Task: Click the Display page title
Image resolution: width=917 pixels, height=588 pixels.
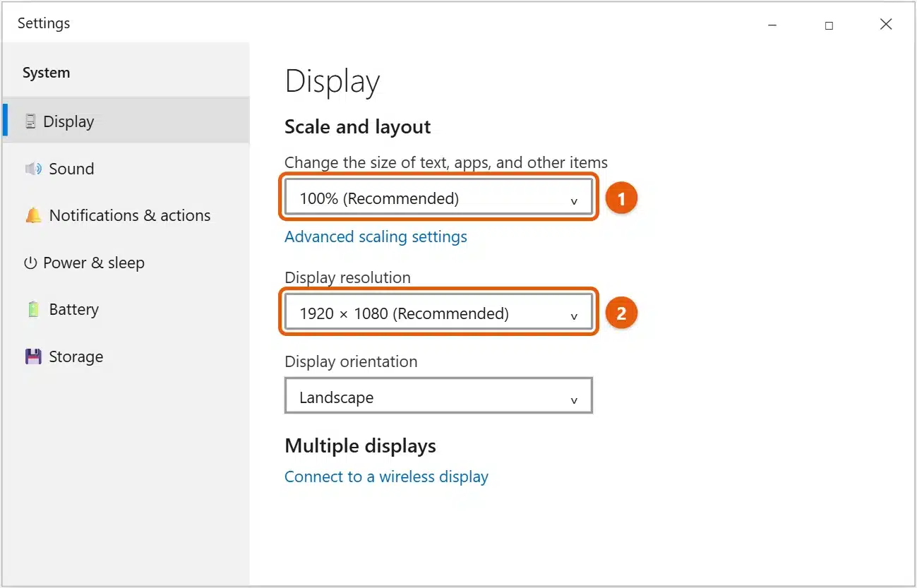Action: coord(332,82)
